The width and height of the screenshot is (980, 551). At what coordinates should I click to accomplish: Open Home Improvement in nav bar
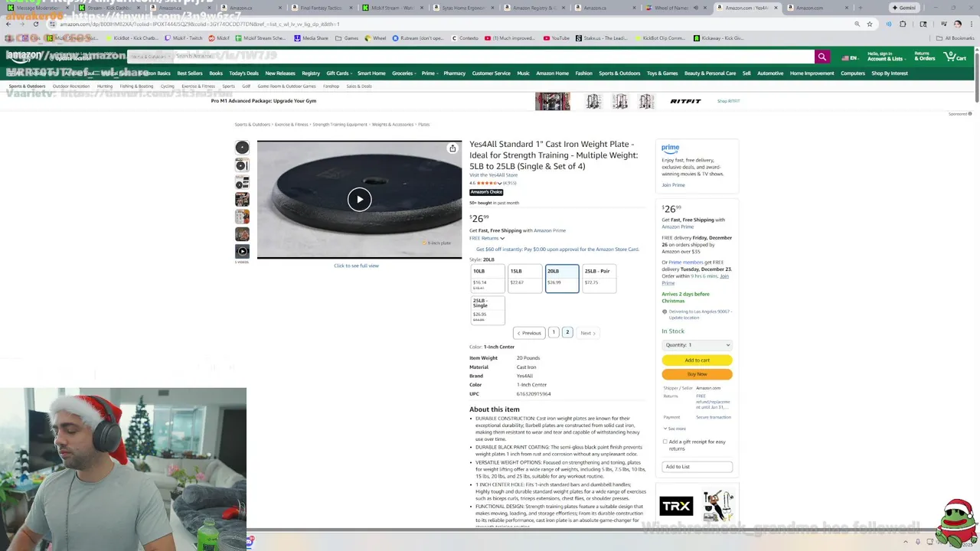click(812, 73)
